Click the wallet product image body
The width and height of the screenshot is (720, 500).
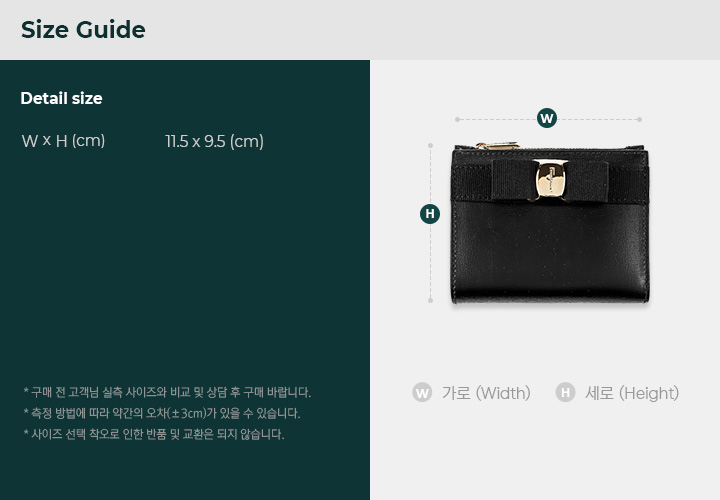point(550,224)
